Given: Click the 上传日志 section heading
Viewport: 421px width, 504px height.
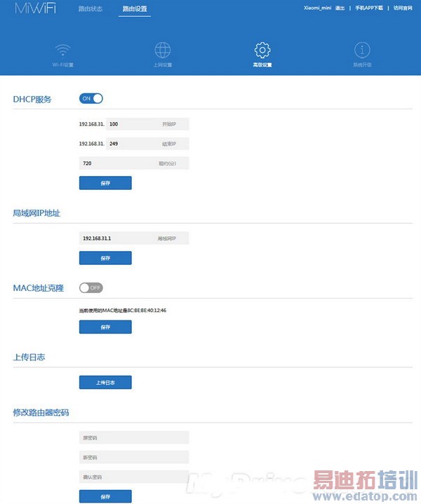Looking at the screenshot, I should click(29, 357).
